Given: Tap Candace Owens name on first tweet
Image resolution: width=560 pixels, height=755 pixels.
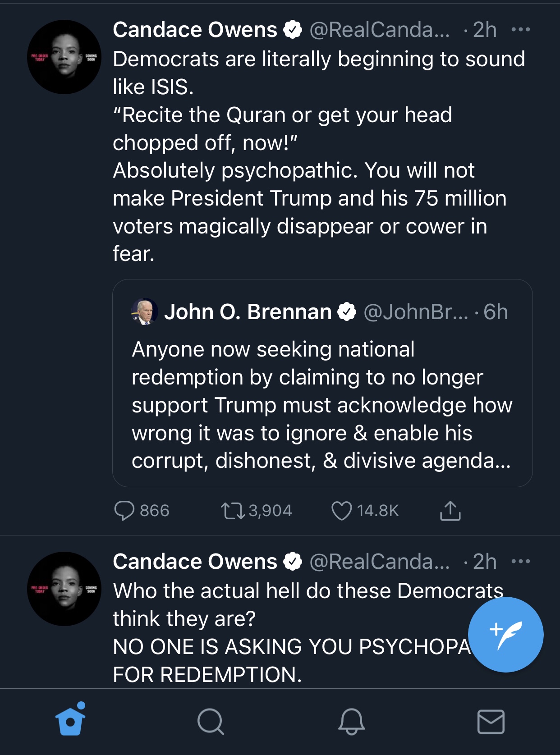Looking at the screenshot, I should [x=195, y=30].
